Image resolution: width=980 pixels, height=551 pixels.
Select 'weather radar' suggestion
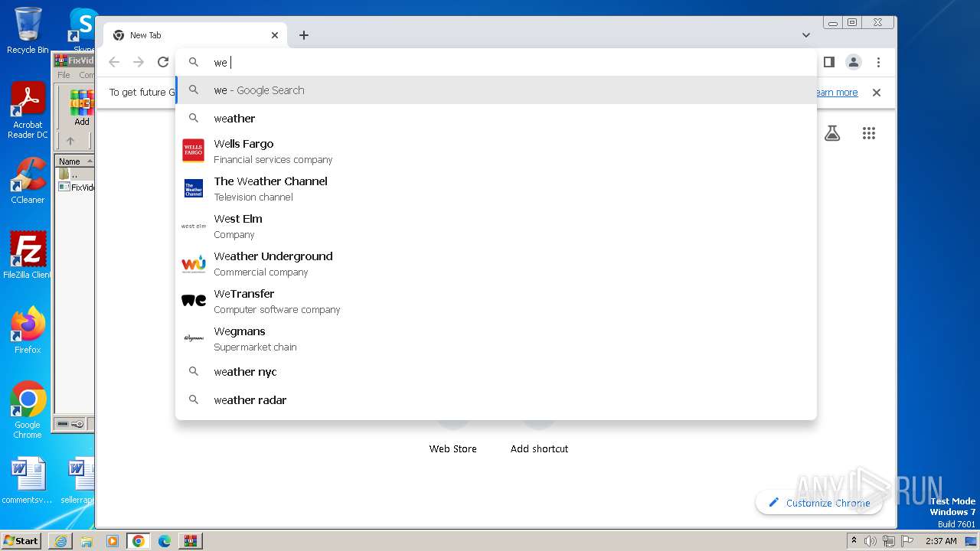pos(496,400)
